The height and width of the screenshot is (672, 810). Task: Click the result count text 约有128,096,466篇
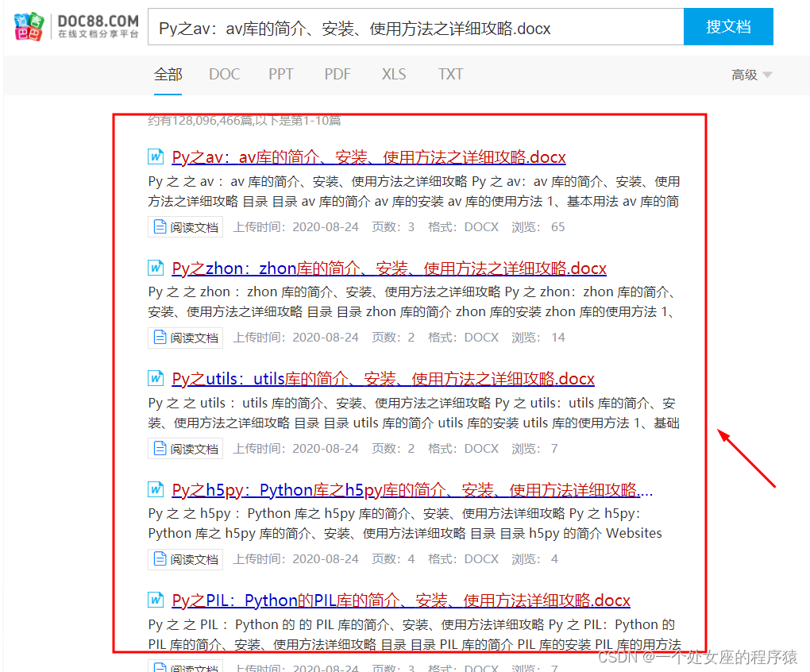point(245,121)
